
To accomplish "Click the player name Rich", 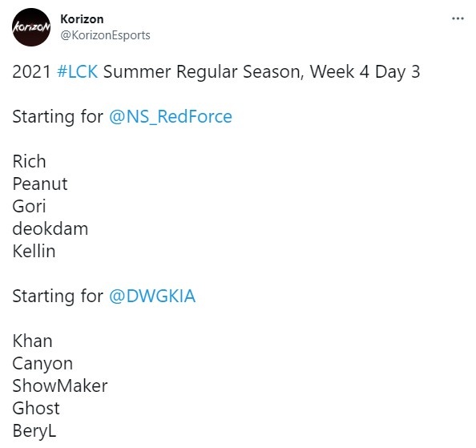I will [29, 161].
